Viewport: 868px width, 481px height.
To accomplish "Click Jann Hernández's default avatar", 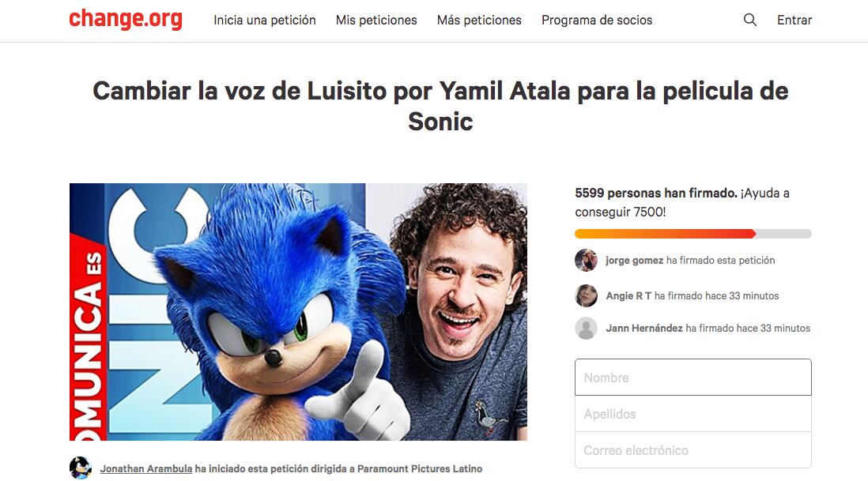I will (587, 329).
